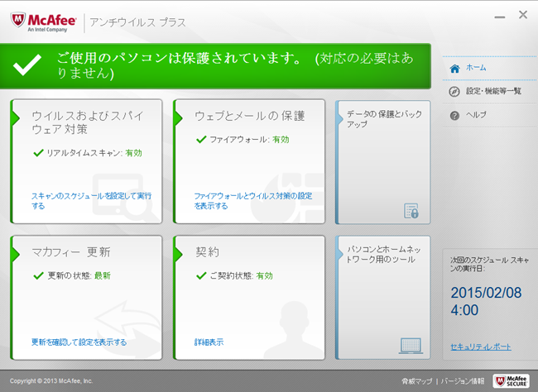This screenshot has height=392, width=538.
Task: Open the セキュリティレポート link
Action: (x=481, y=347)
